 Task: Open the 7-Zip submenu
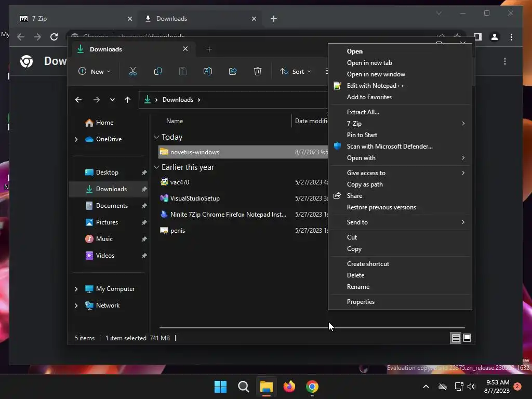click(400, 124)
